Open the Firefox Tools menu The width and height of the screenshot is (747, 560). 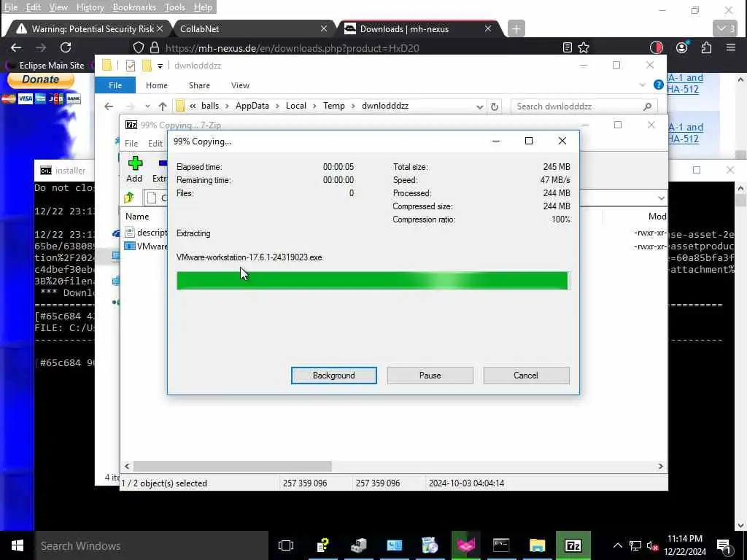click(x=175, y=7)
